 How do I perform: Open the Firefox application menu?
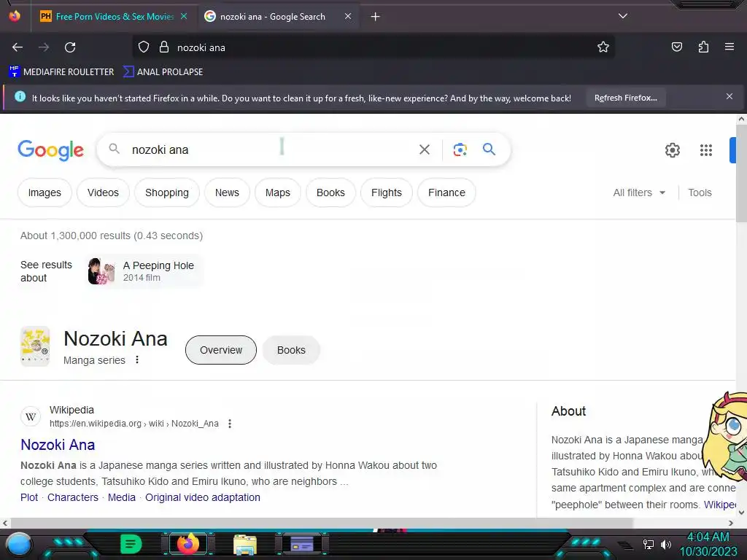[729, 47]
